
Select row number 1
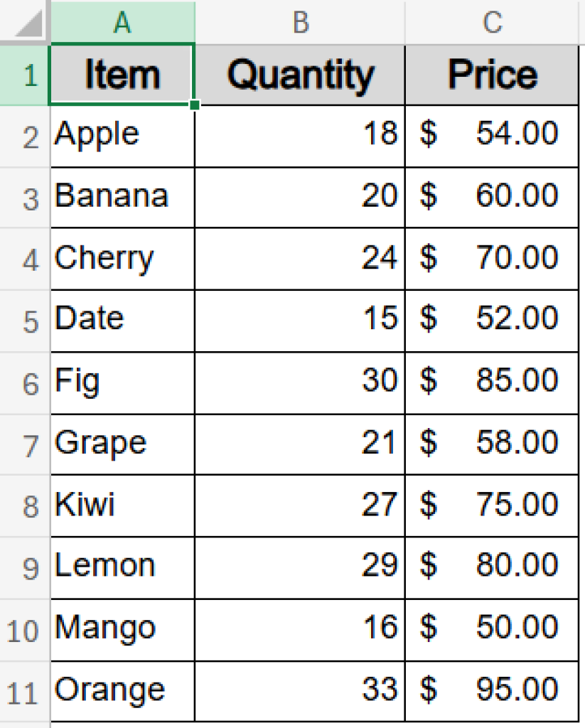pos(25,73)
